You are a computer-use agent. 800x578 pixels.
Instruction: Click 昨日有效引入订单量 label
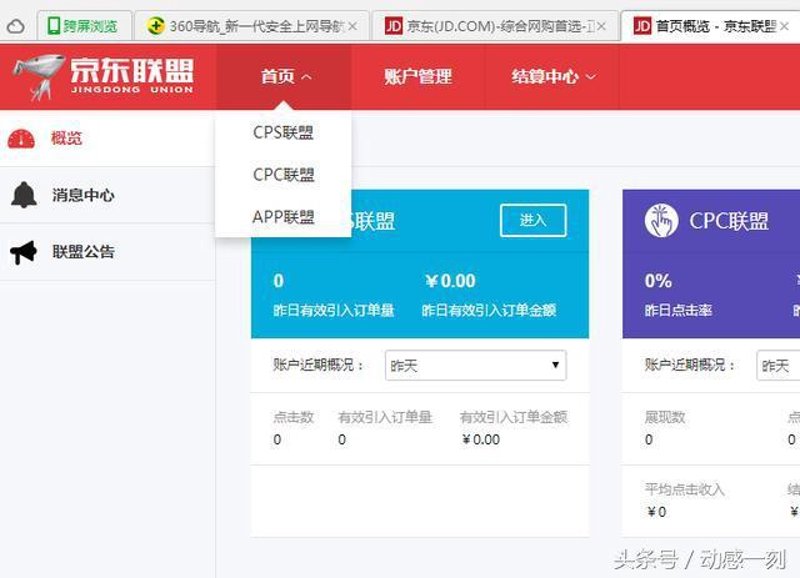[x=334, y=310]
